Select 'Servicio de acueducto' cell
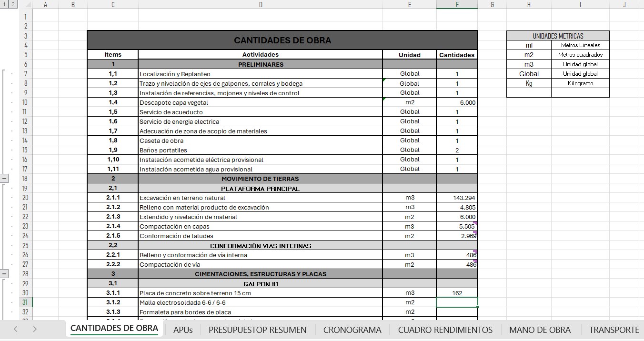Image resolution: width=644 pixels, height=341 pixels. (x=261, y=112)
